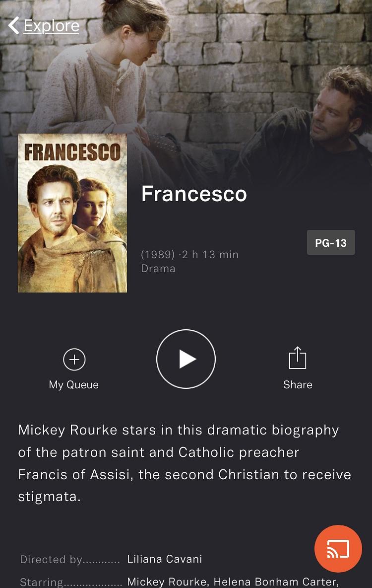
Task: Add movie using the plus circle icon
Action: pos(74,359)
